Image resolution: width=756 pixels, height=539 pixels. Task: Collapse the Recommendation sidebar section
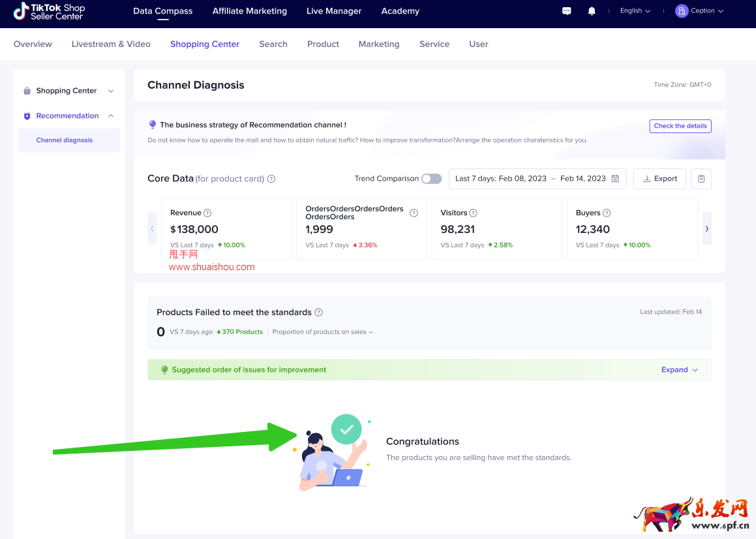click(111, 116)
